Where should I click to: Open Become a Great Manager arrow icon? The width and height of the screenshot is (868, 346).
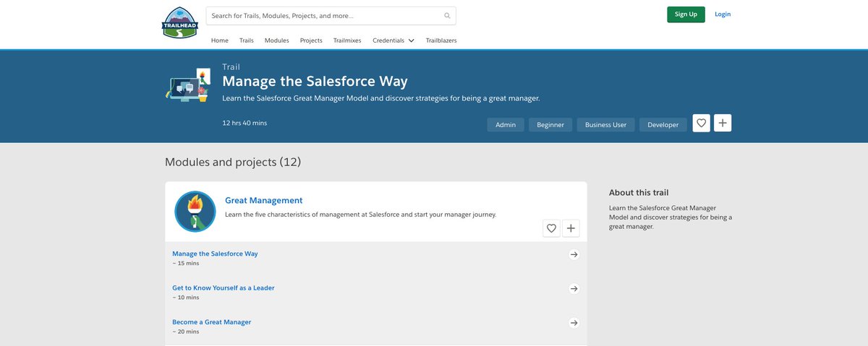point(574,323)
